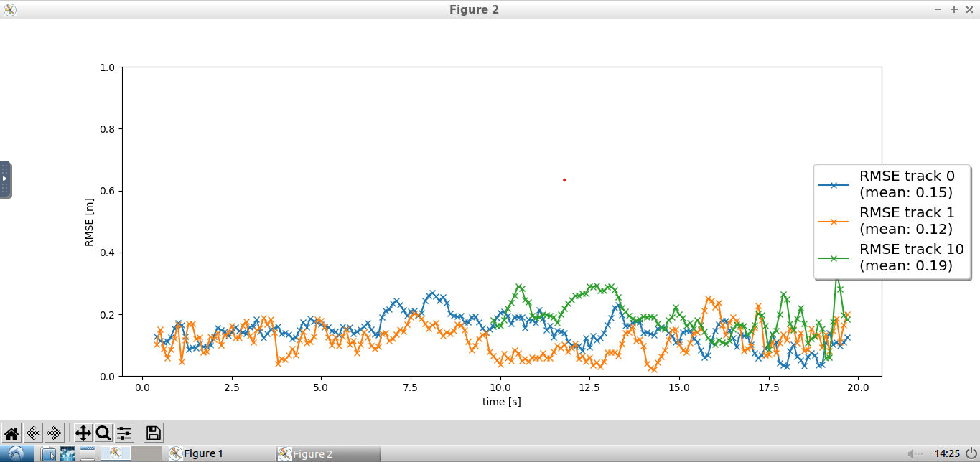Viewport: 980px width, 462px height.
Task: Reset plot to original view with Home
Action: tap(11, 433)
